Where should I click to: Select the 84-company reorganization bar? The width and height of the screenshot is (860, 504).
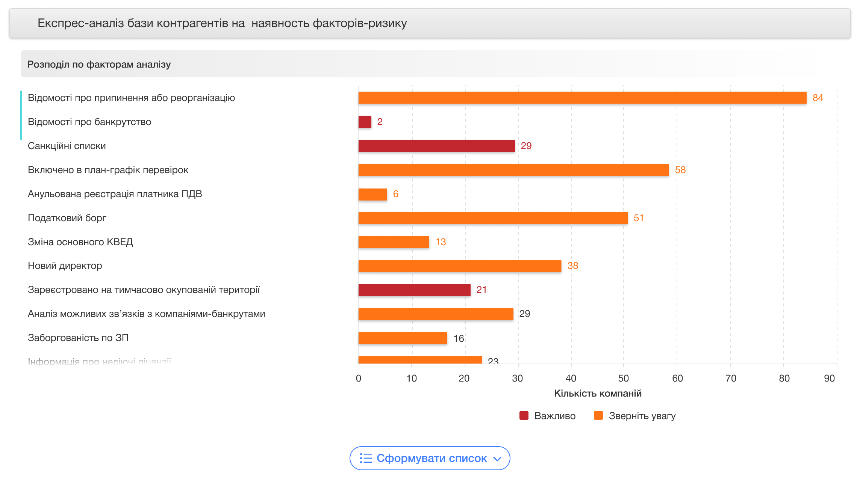tap(582, 98)
